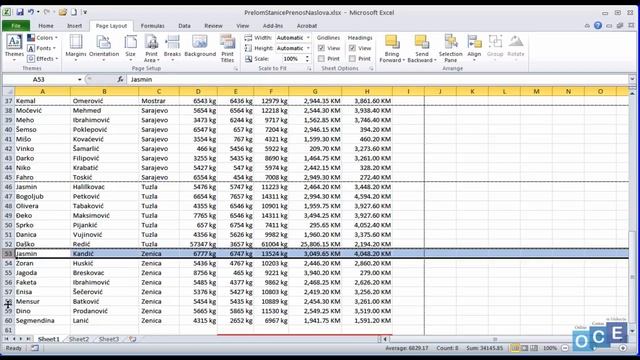Switch to Page Break Preview button
This screenshot has height=360, width=640.
click(x=533, y=348)
